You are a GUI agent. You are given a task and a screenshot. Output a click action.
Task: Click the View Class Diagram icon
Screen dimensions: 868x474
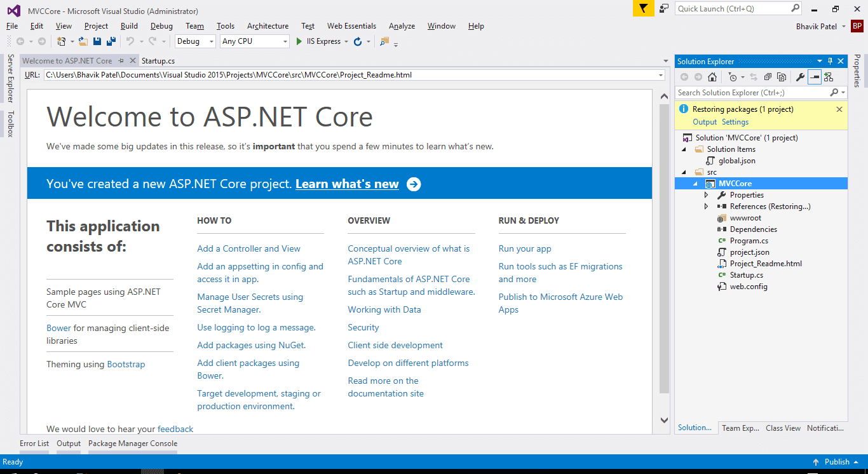click(828, 77)
